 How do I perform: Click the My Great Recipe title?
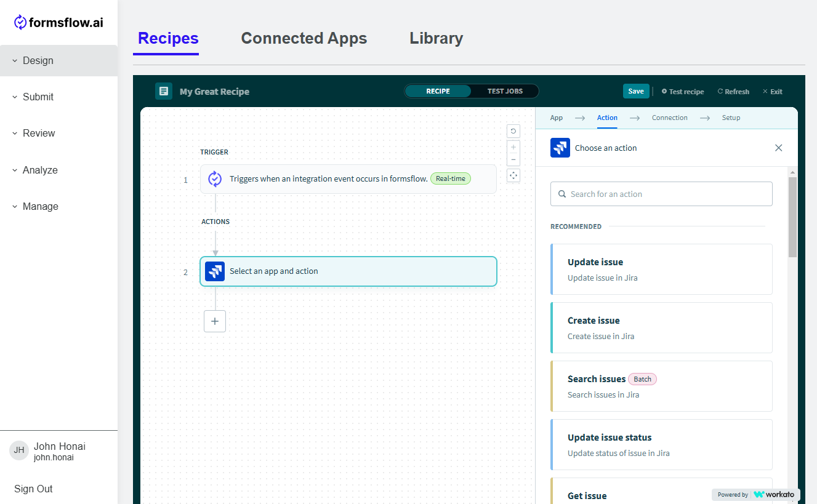[214, 92]
